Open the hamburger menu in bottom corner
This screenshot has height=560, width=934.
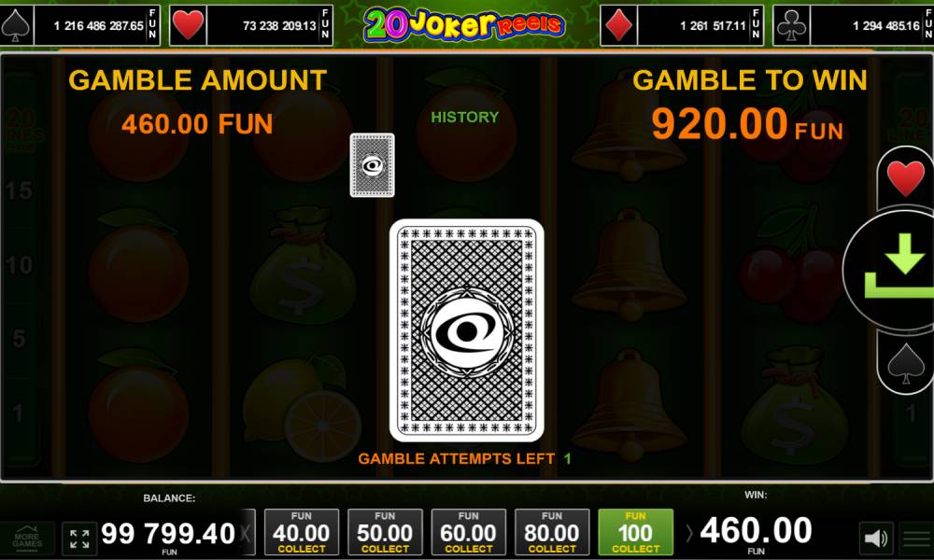[x=917, y=539]
